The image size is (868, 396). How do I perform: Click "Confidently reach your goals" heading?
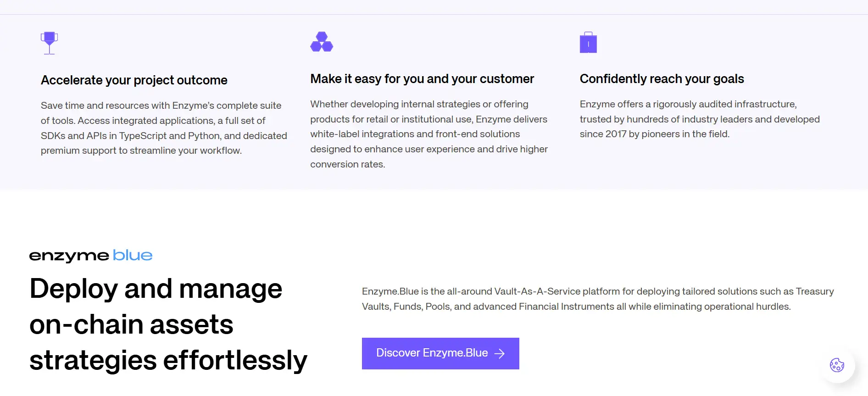point(662,79)
